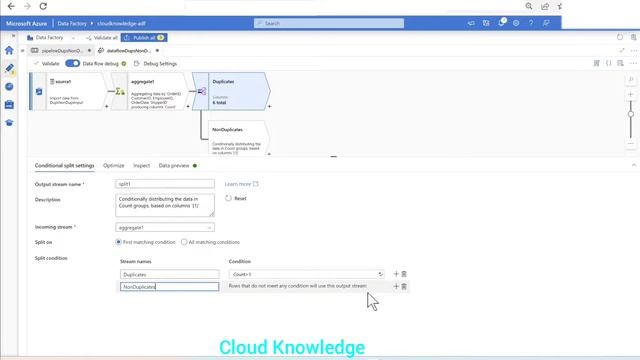Toggle the Data flow debug switch
This screenshot has height=360, width=640.
click(73, 63)
